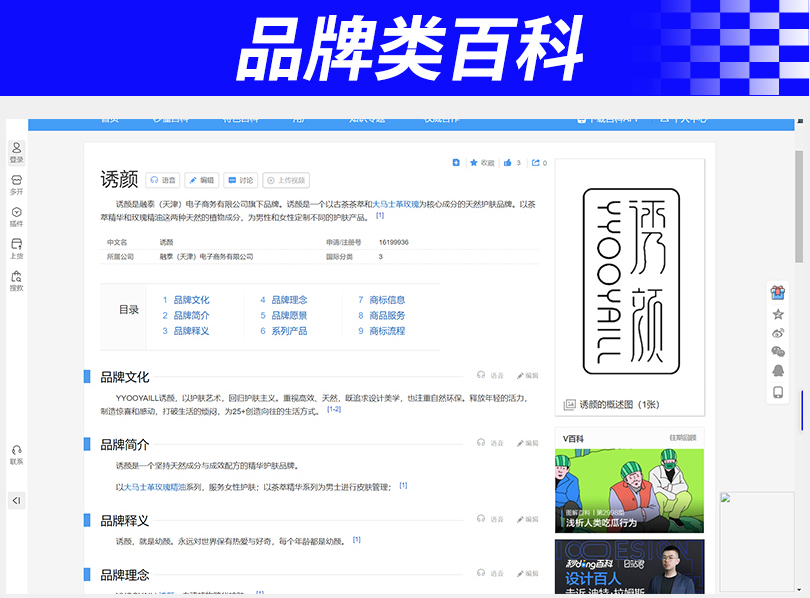The image size is (810, 598).
Task: Open the 诱颜 YYOOYAILL logo image
Action: tap(631, 281)
